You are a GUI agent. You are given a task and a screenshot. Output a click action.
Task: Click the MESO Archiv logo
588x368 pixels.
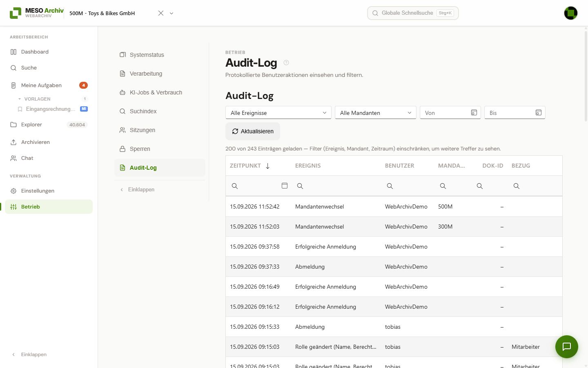(x=37, y=13)
